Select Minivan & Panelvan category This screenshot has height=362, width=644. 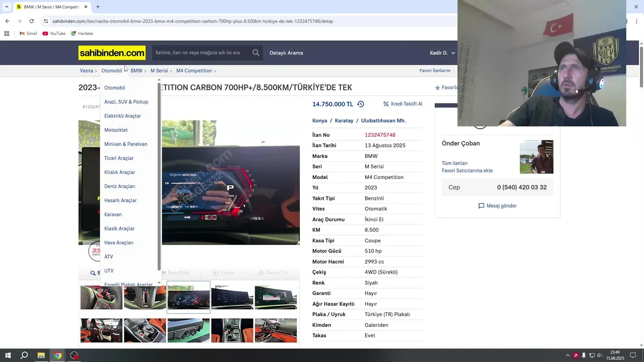tap(126, 144)
